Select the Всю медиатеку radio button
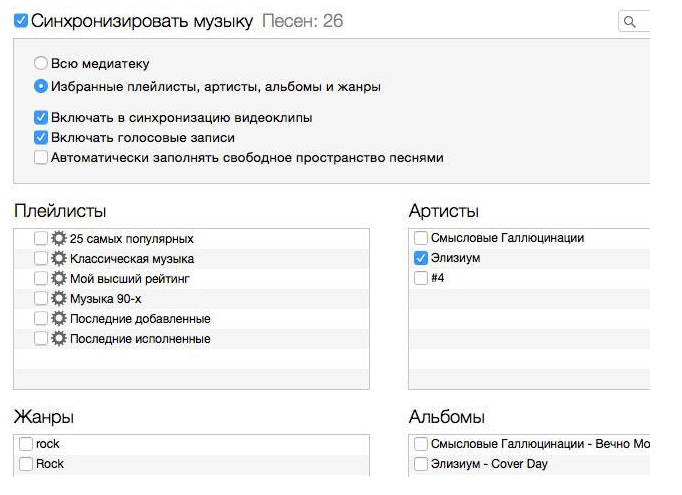 pos(41,63)
